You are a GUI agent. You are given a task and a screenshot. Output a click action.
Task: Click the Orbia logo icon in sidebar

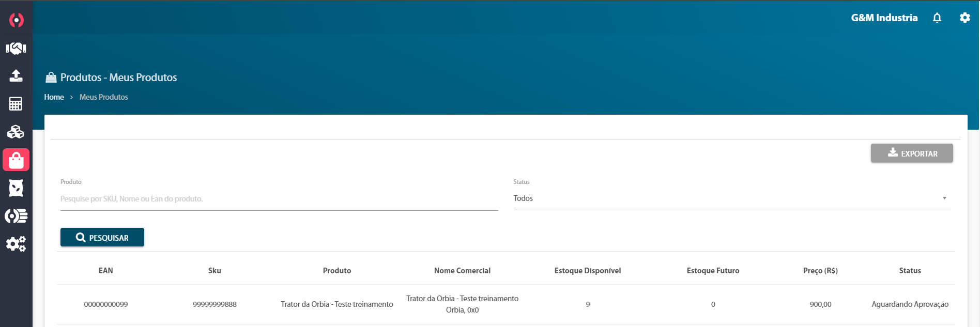click(x=17, y=20)
